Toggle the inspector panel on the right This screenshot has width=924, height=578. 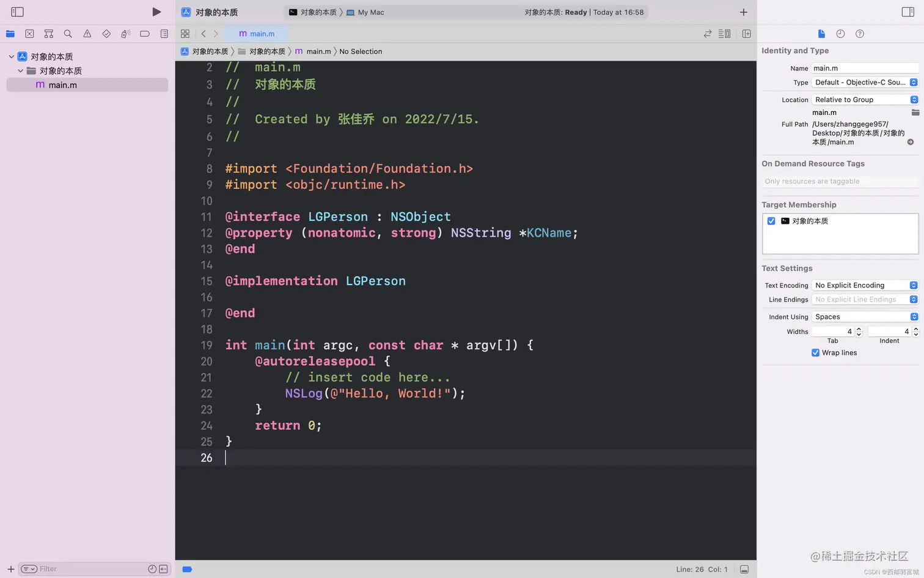[x=908, y=12]
